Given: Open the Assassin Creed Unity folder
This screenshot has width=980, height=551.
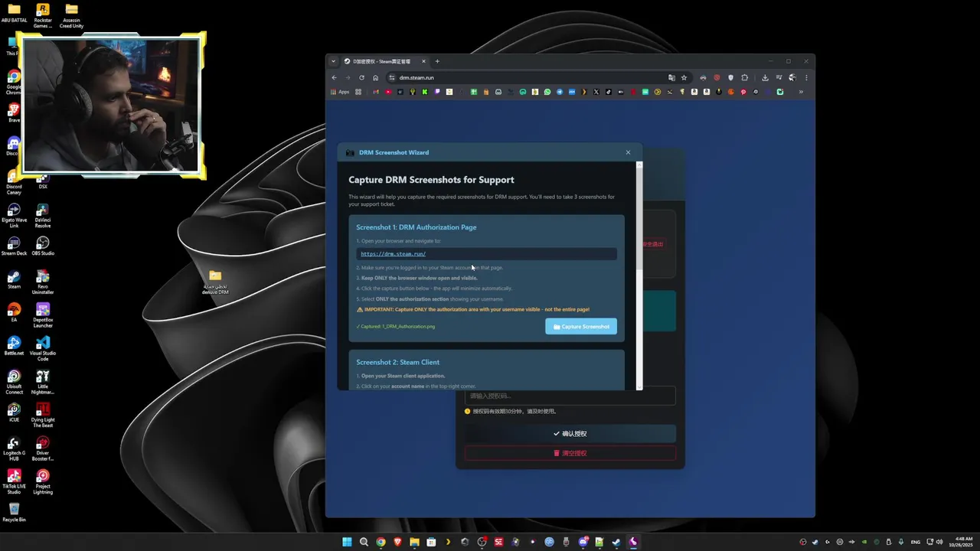Looking at the screenshot, I should pyautogui.click(x=71, y=15).
